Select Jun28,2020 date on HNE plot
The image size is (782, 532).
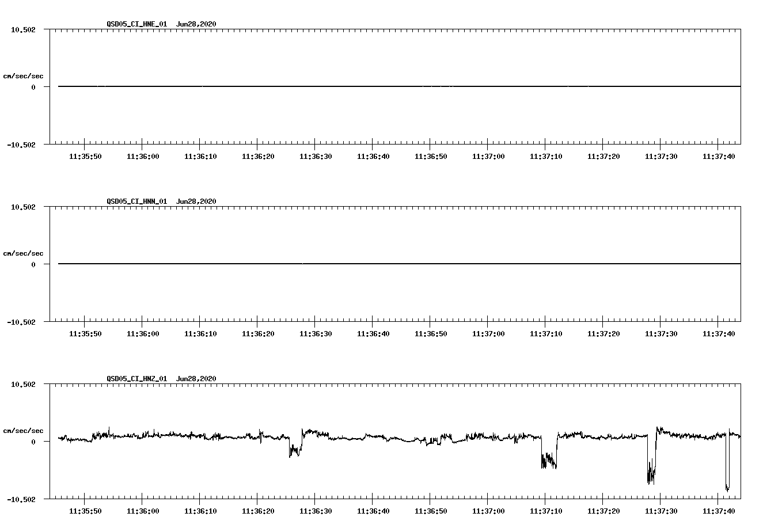[196, 24]
